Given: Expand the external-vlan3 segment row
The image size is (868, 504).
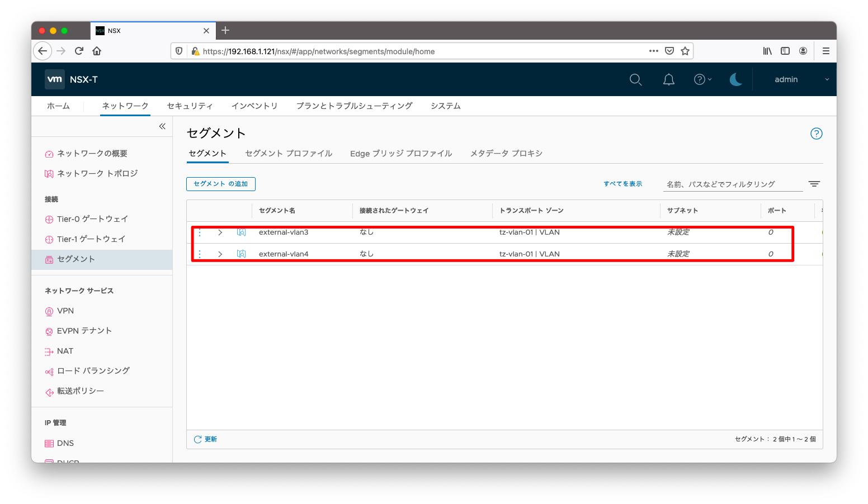Looking at the screenshot, I should click(x=220, y=232).
